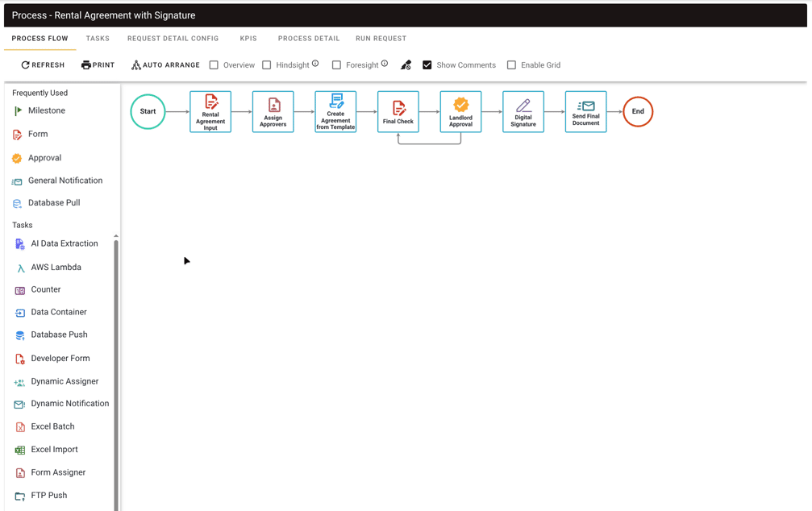812x511 pixels.
Task: Open Create Agreement from Template node
Action: (335, 112)
